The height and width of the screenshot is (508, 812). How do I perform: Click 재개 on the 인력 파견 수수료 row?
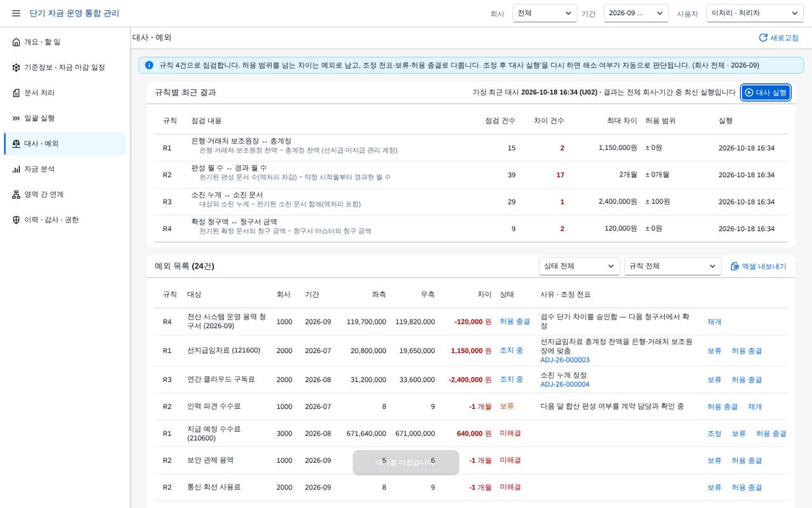(755, 406)
